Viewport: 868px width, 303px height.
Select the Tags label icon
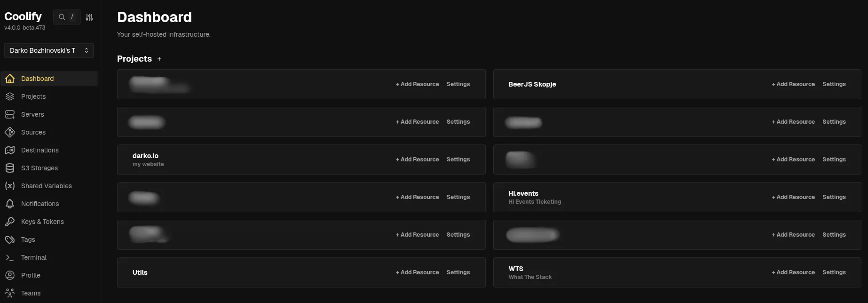[10, 239]
